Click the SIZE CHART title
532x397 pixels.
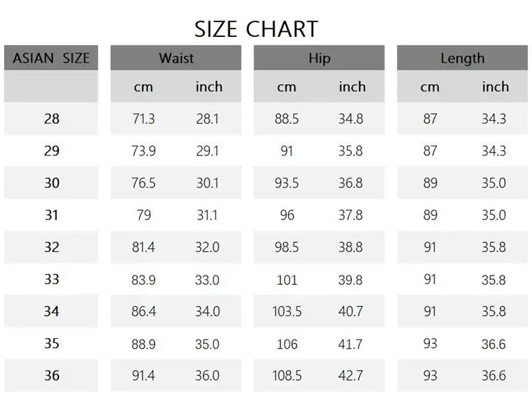256,29
